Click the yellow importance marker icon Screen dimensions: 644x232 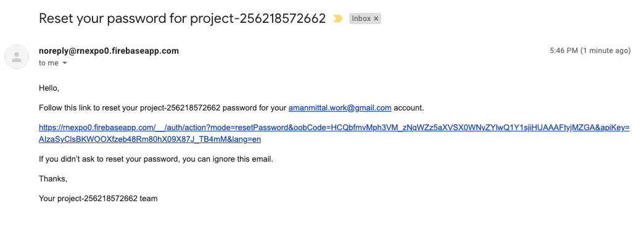[337, 19]
